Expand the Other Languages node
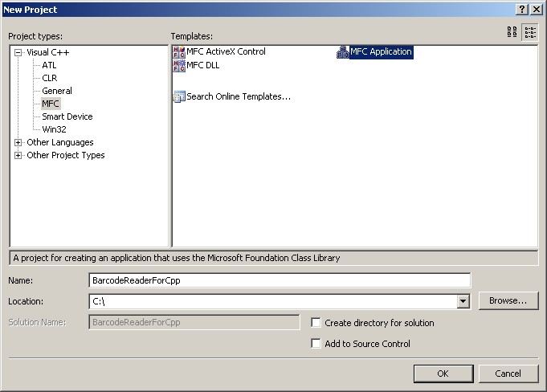Viewport: 547px width, 392px height. tap(18, 142)
